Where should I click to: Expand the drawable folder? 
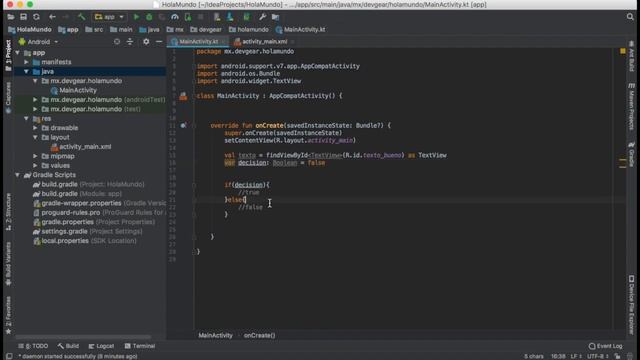[x=36, y=128]
